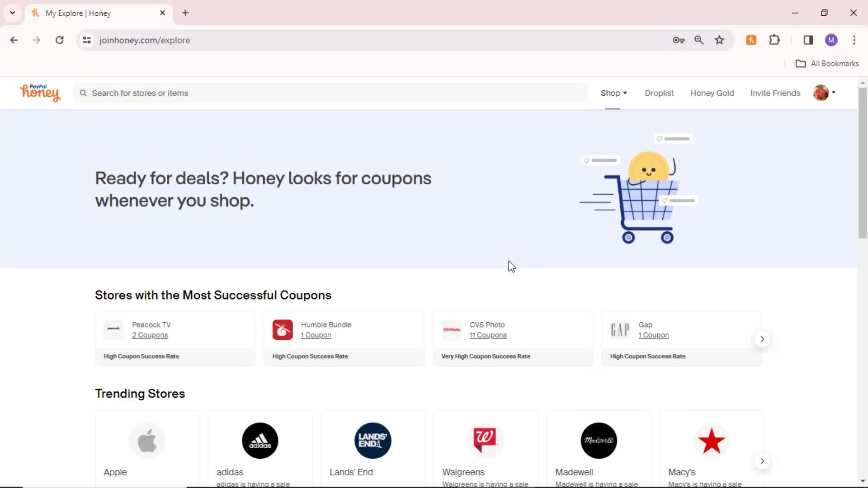
Task: Show next stores in Trending Stores carousel
Action: [x=762, y=461]
